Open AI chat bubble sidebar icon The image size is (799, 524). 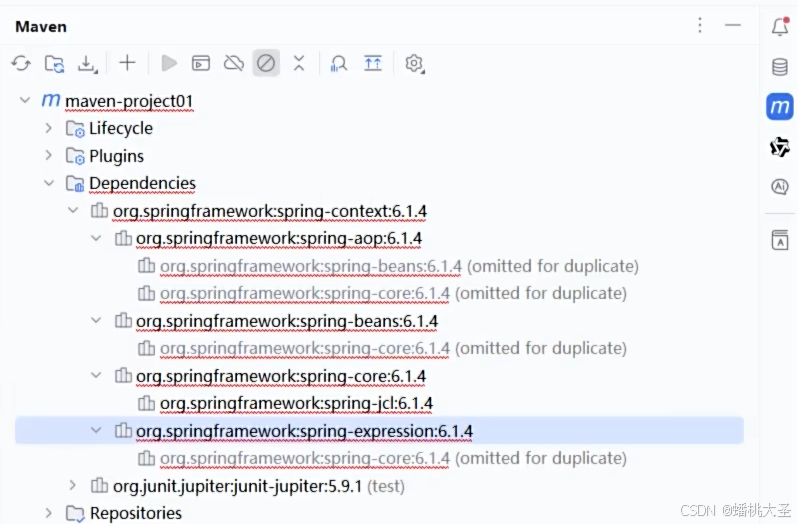[780, 187]
